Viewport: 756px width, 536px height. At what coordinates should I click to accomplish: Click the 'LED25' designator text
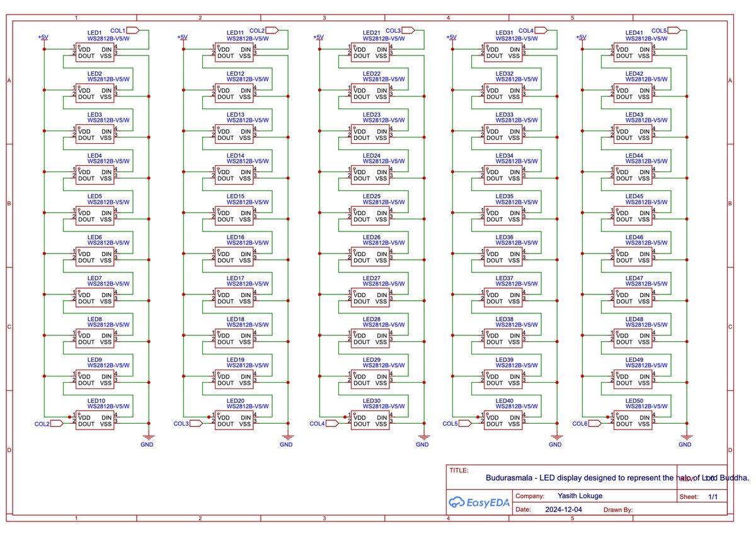point(372,196)
